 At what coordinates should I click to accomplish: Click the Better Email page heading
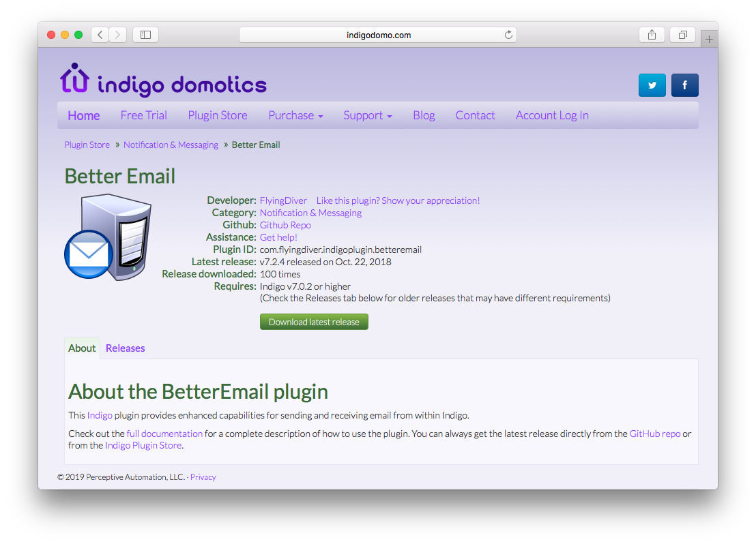[119, 176]
